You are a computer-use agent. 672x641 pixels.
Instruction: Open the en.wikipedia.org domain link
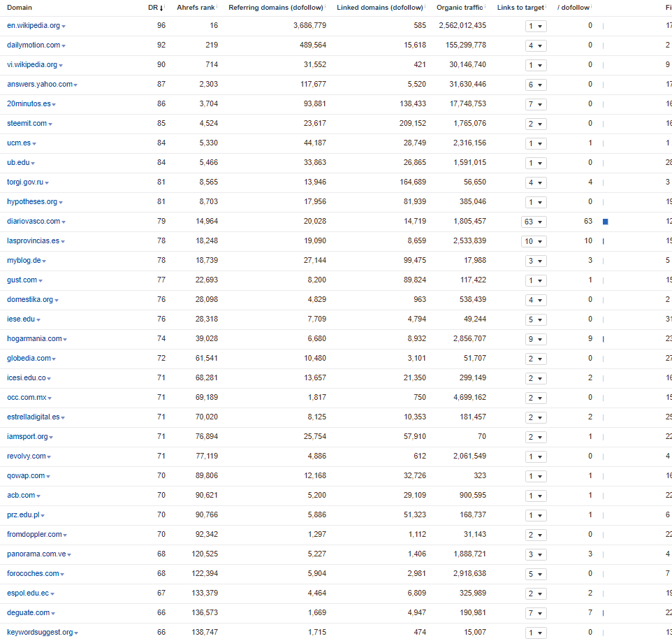tap(34, 26)
